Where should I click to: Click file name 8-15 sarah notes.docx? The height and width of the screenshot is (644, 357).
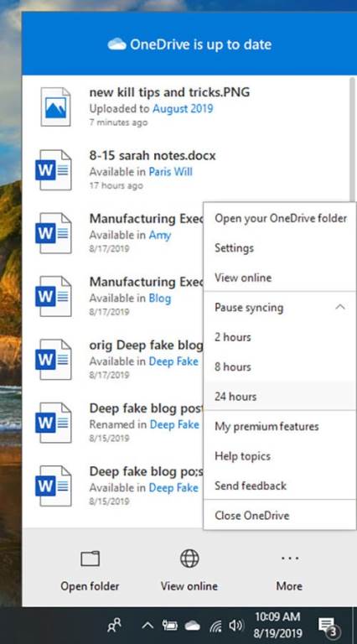(x=153, y=155)
